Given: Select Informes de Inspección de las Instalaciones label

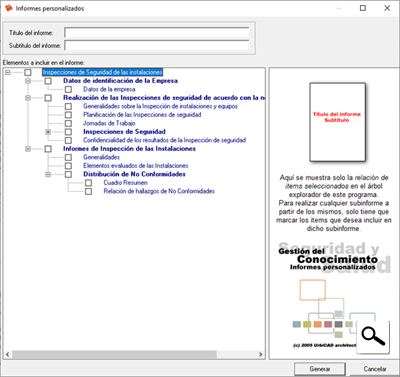Looking at the screenshot, I should (129, 149).
